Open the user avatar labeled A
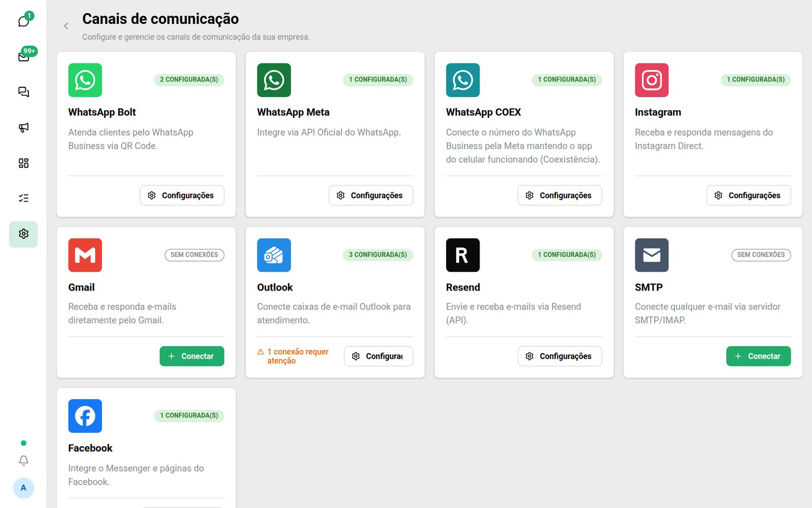Viewport: 812px width, 508px height. (23, 488)
